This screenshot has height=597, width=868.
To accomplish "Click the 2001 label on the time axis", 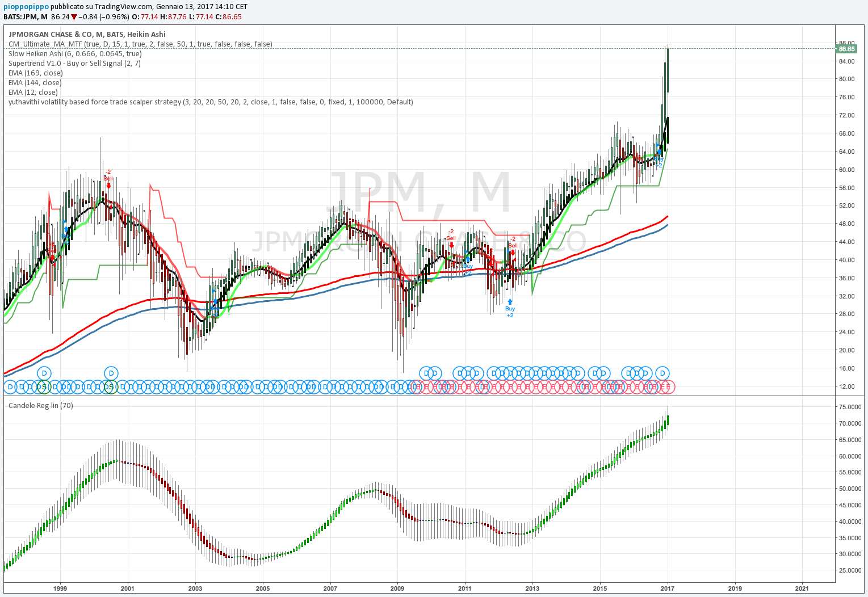I will click(x=128, y=588).
